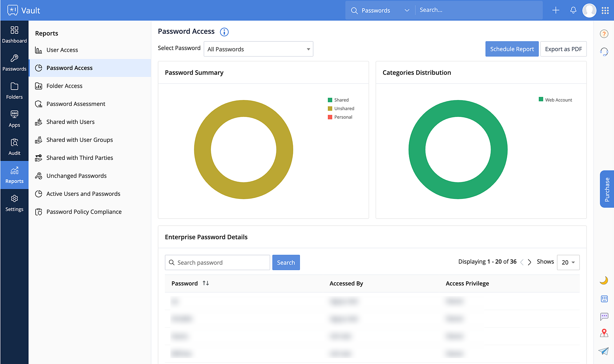Click the Unshared color swatch in legend
Image resolution: width=614 pixels, height=364 pixels.
(x=330, y=109)
